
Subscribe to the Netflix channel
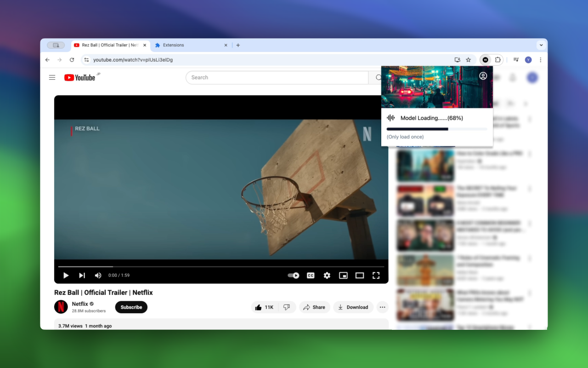(x=131, y=307)
